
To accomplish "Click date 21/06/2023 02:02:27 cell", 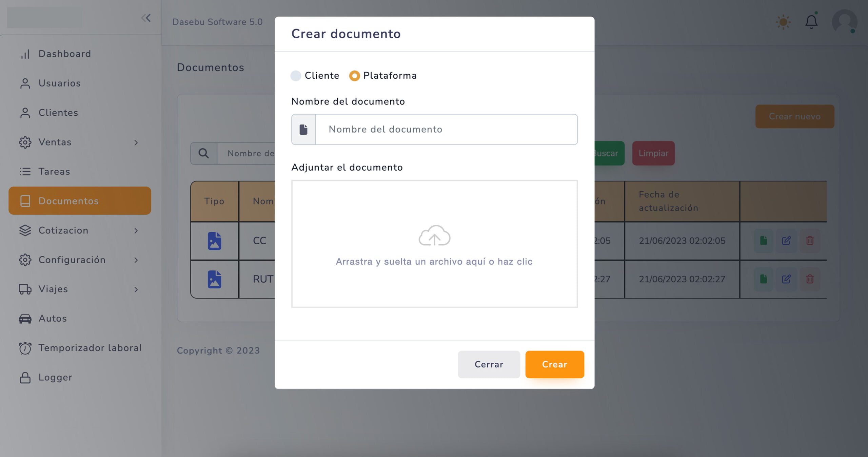I will (682, 279).
